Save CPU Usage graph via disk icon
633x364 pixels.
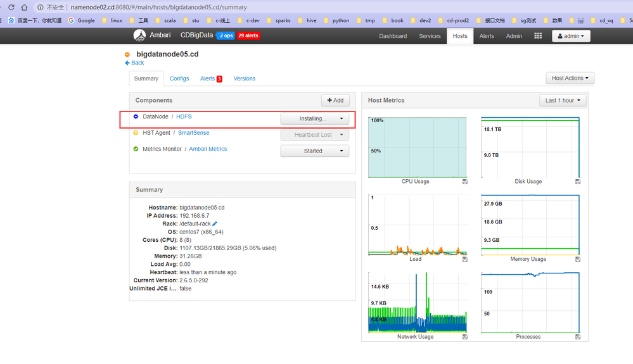coord(464,182)
